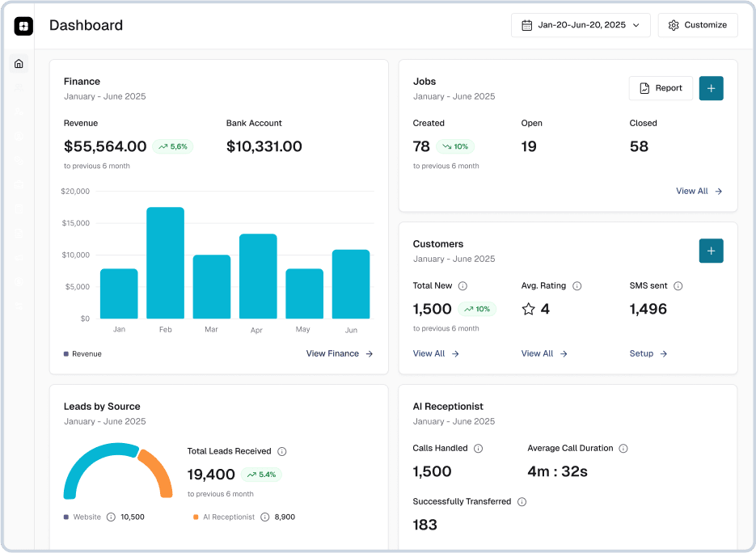Click the info icon beside Total New
Screen dimensions: 756x553
[x=462, y=286]
